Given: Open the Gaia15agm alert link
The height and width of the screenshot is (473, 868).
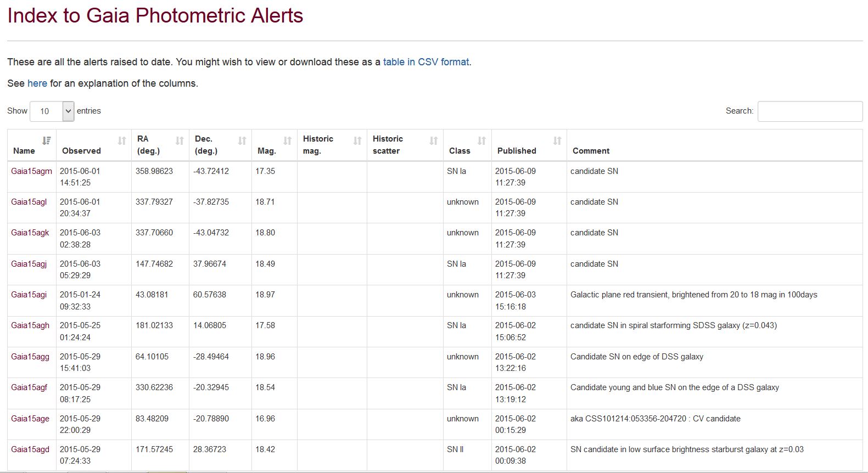Looking at the screenshot, I should pyautogui.click(x=31, y=171).
